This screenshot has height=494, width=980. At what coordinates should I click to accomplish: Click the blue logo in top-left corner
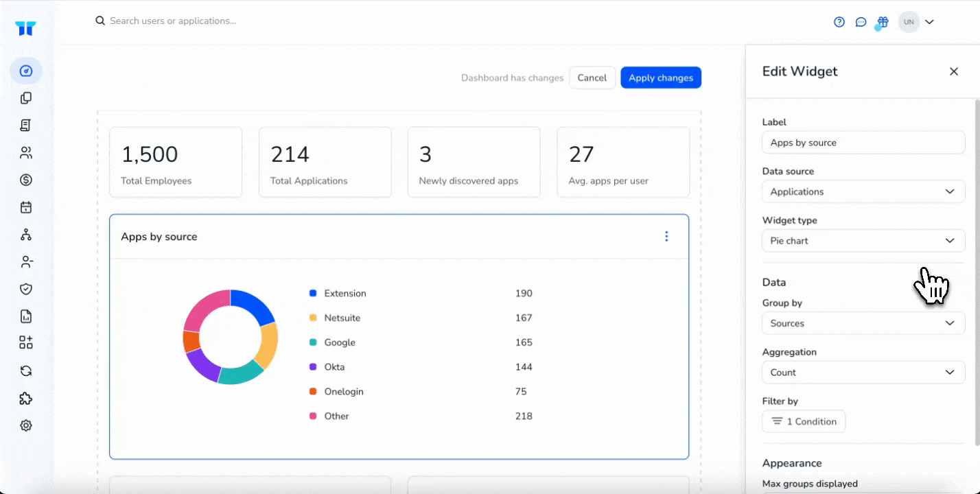point(25,28)
